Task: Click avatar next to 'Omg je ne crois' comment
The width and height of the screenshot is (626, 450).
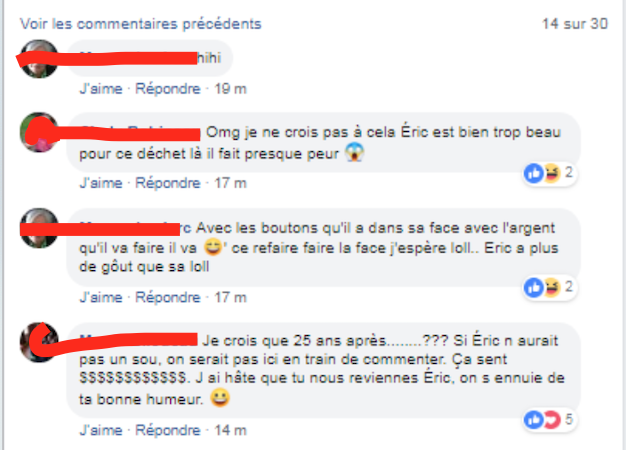Action: [39, 132]
